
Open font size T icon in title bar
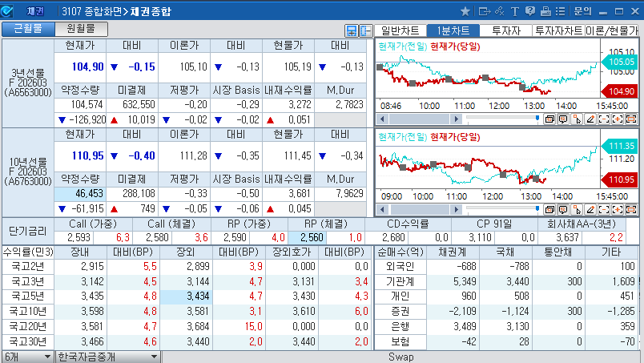coord(515,11)
